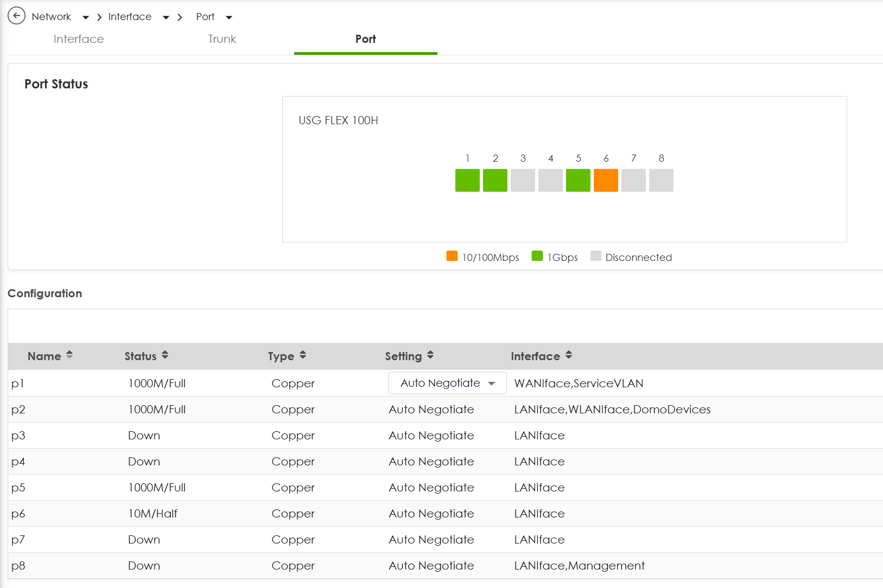Viewport: 883px width, 588px height.
Task: Click p6 Auto Negotiate setting cell
Action: pos(431,514)
